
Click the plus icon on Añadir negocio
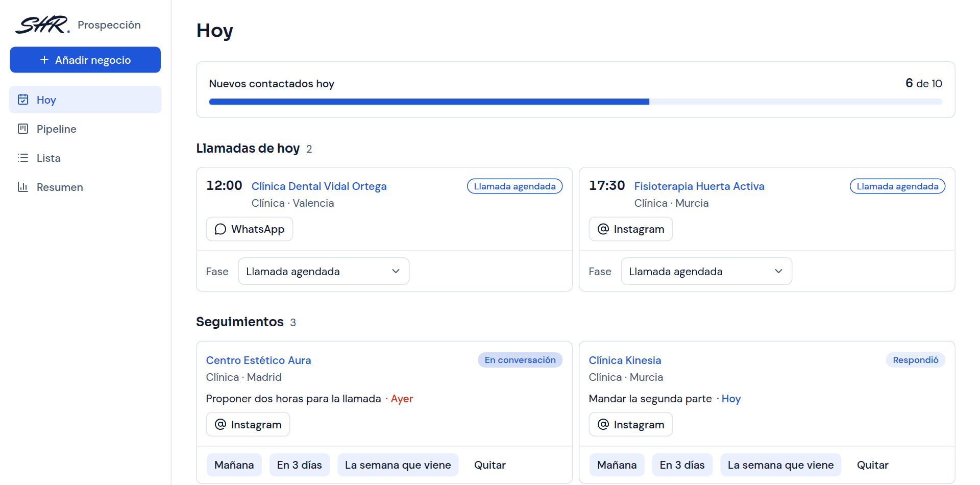[x=44, y=60]
